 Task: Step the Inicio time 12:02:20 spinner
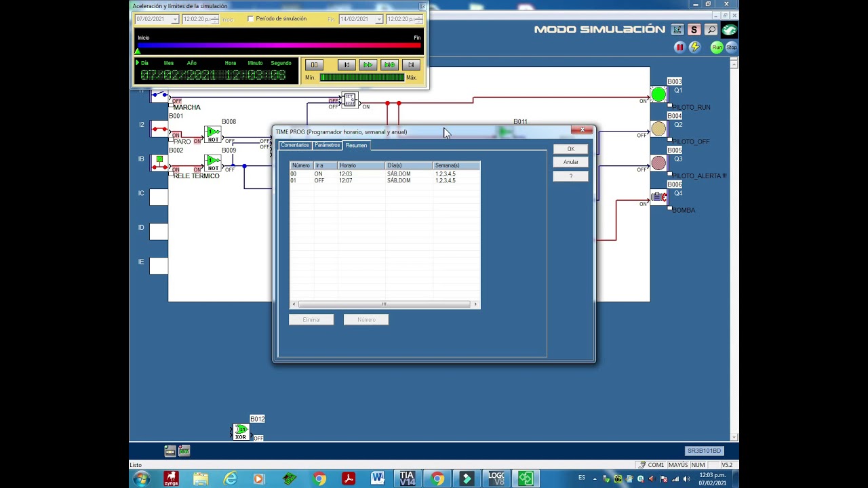coord(215,19)
